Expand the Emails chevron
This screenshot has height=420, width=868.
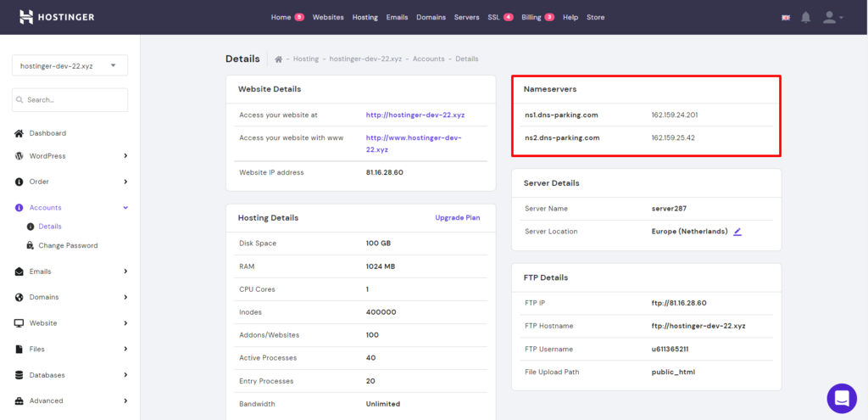pos(125,272)
